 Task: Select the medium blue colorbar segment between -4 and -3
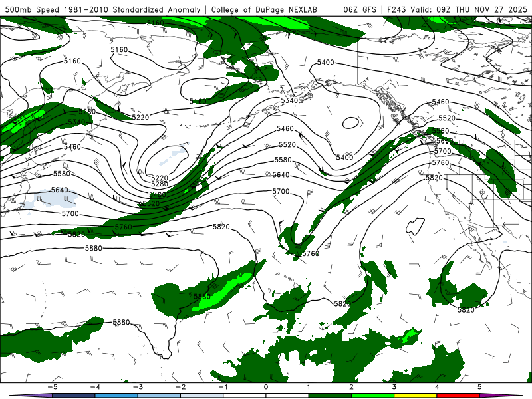[116, 396]
